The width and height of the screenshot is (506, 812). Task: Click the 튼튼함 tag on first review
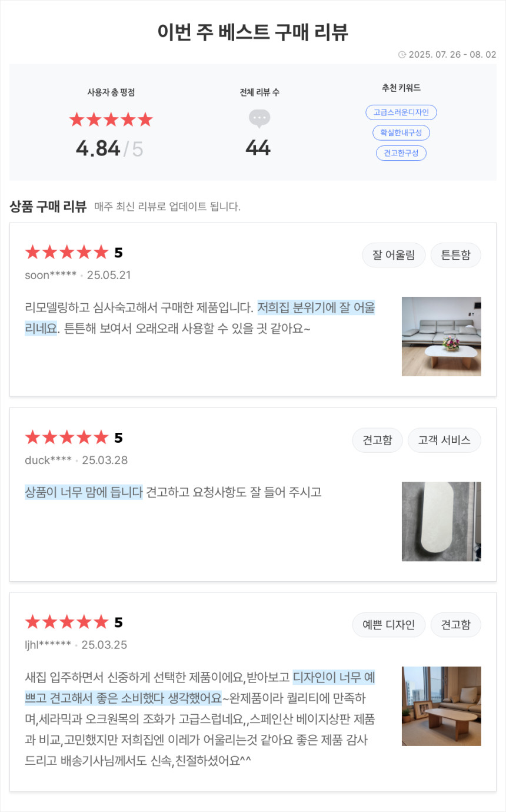click(455, 255)
